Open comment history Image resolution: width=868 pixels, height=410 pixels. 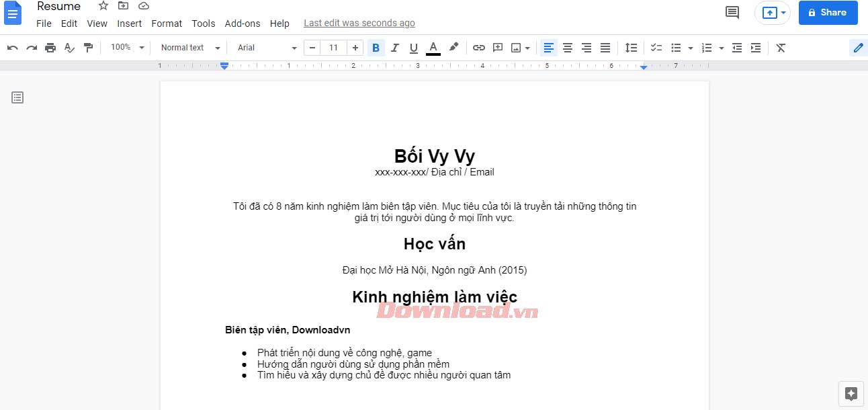pyautogui.click(x=732, y=12)
